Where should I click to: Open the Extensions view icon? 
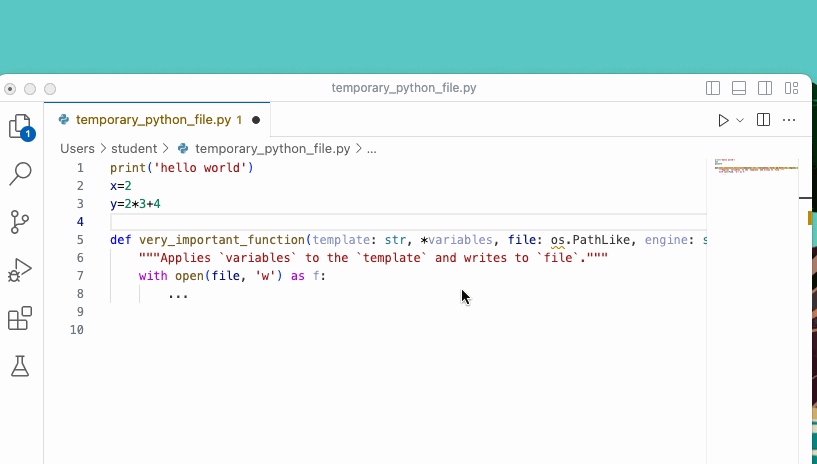click(x=20, y=318)
